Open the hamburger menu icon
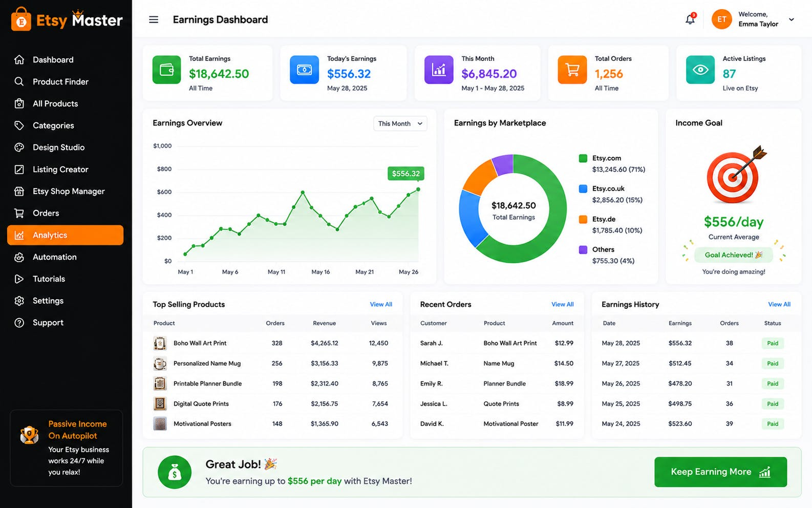Screen dimensions: 812x508 tap(154, 19)
